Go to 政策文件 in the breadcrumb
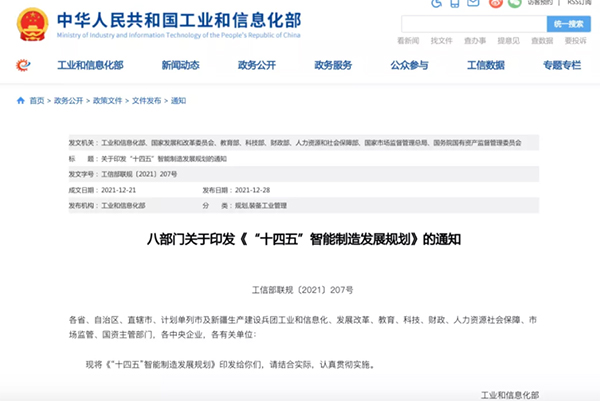600x401 pixels. 108,101
